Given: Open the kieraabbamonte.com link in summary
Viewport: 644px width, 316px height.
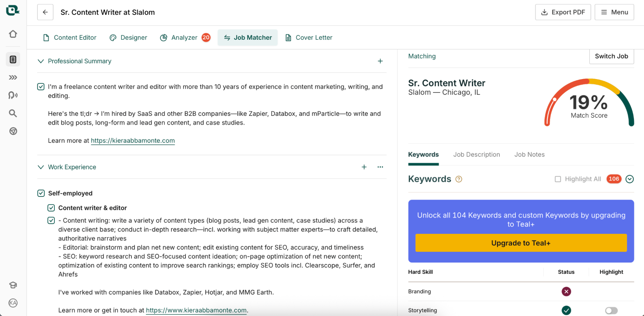Looking at the screenshot, I should tap(133, 141).
